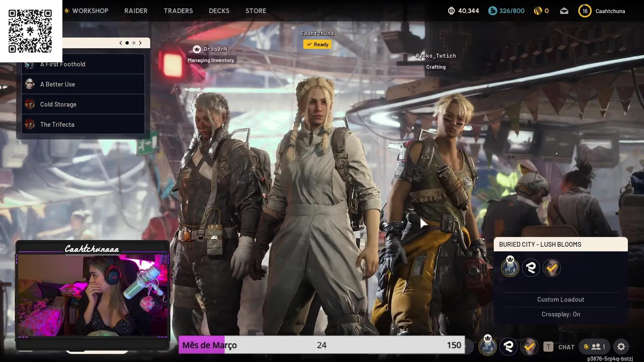Click A Better Use quest giver portrait
The height and width of the screenshot is (362, 644).
click(30, 84)
